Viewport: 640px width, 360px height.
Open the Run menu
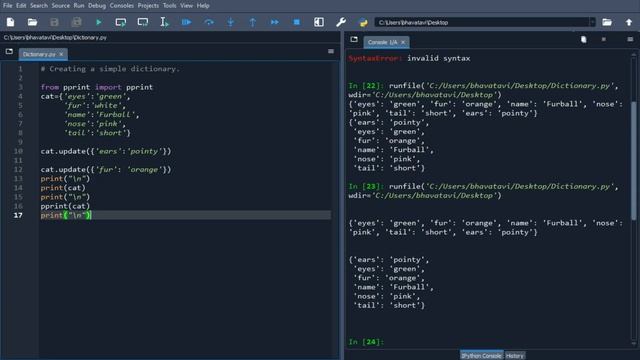click(x=79, y=5)
